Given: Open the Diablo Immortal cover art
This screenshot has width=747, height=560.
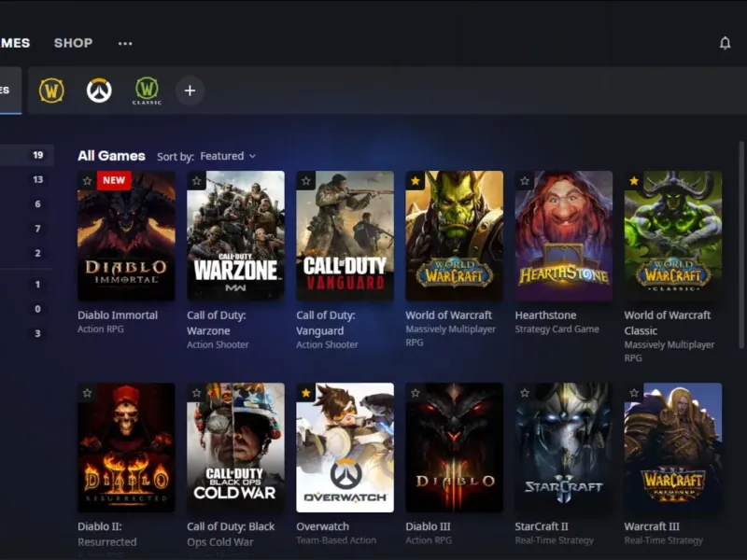Looking at the screenshot, I should click(x=126, y=236).
